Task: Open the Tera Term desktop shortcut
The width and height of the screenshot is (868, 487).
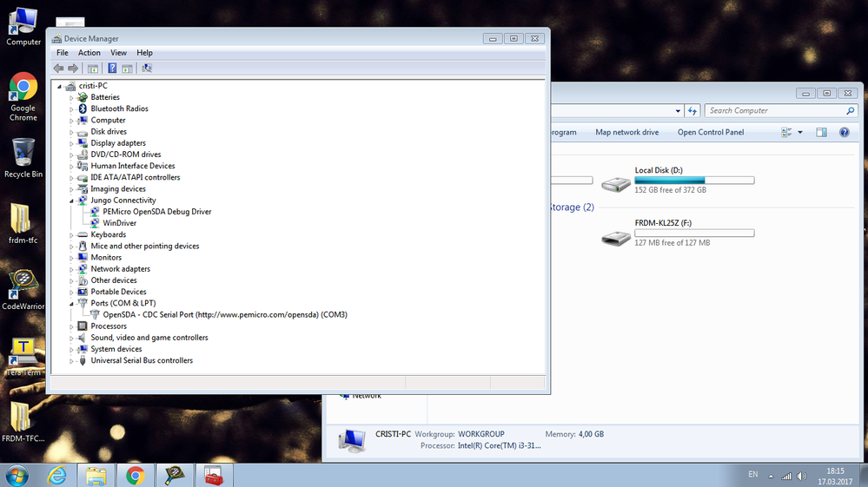Action: (x=23, y=357)
